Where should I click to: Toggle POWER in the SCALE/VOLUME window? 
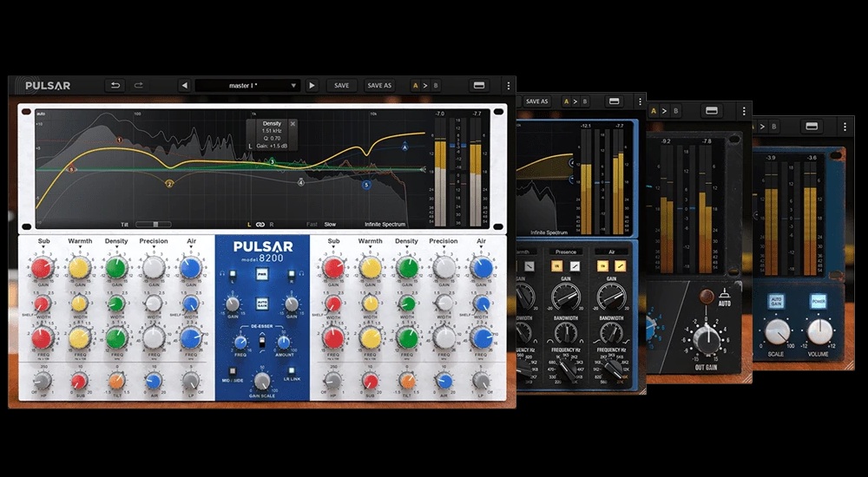pyautogui.click(x=819, y=302)
